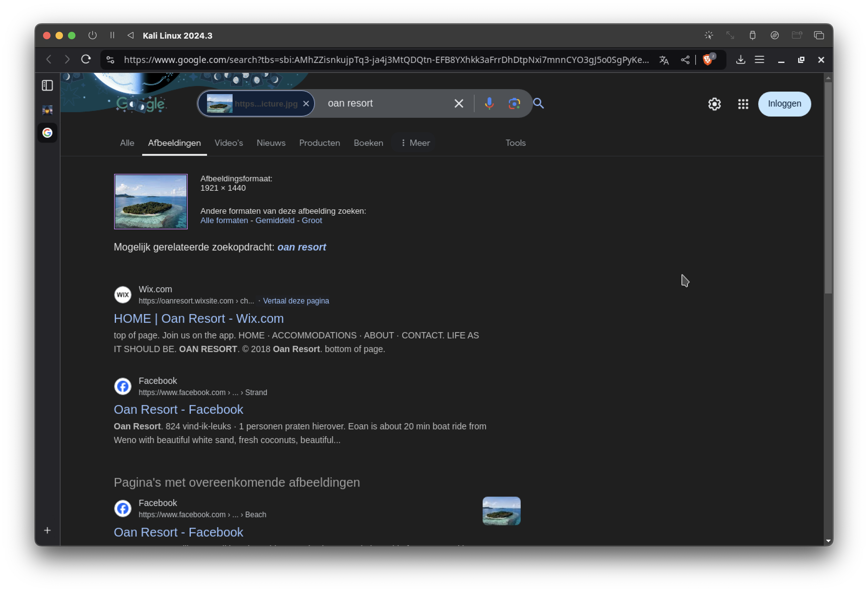Click the translate page icon
The image size is (868, 592).
pyautogui.click(x=664, y=60)
